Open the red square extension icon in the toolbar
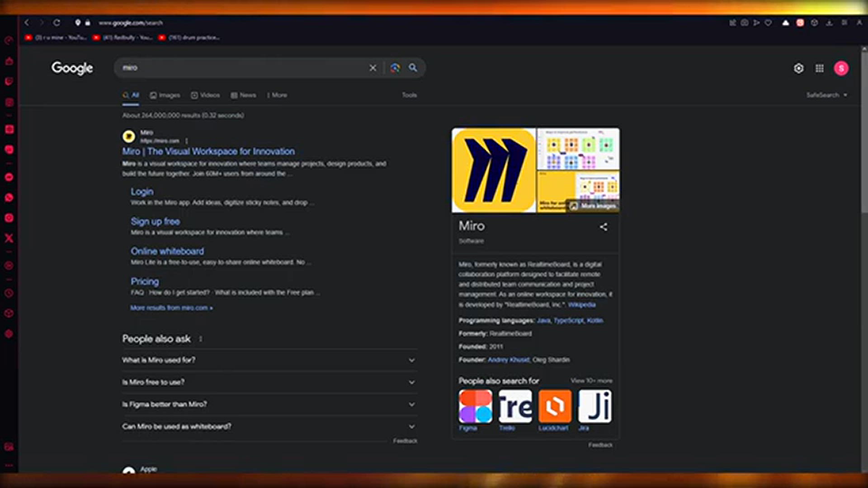The width and height of the screenshot is (868, 488). point(800,23)
